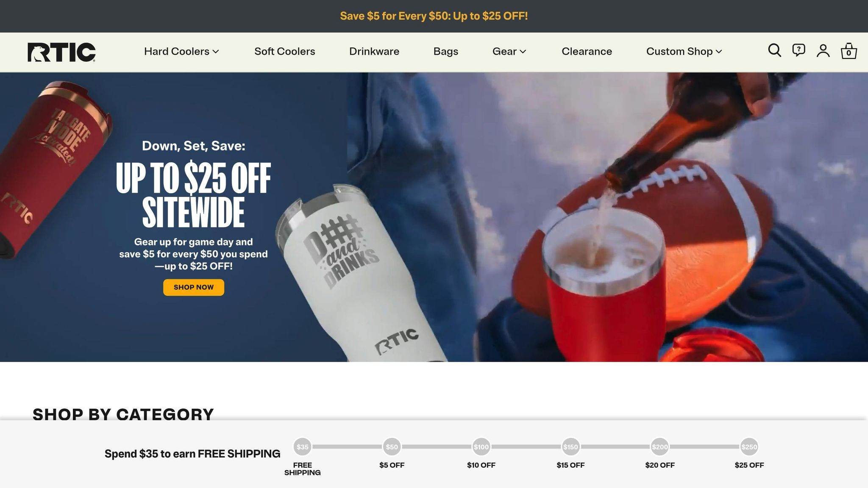Open the search magnifier icon
The image size is (868, 488).
coord(774,50)
